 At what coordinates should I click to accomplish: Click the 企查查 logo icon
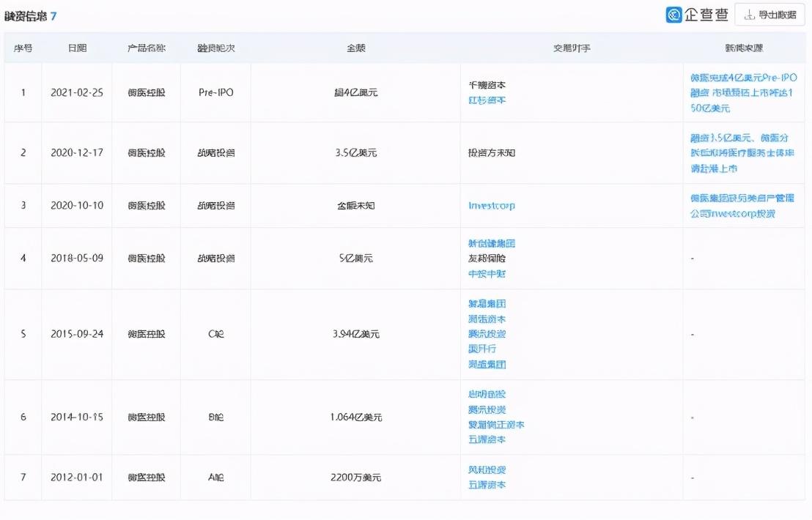click(673, 15)
